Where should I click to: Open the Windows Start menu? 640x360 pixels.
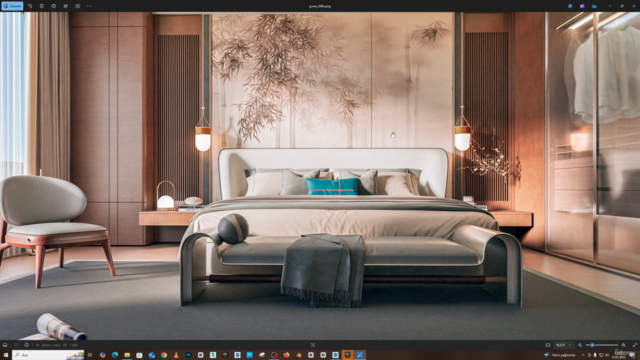[x=6, y=355]
